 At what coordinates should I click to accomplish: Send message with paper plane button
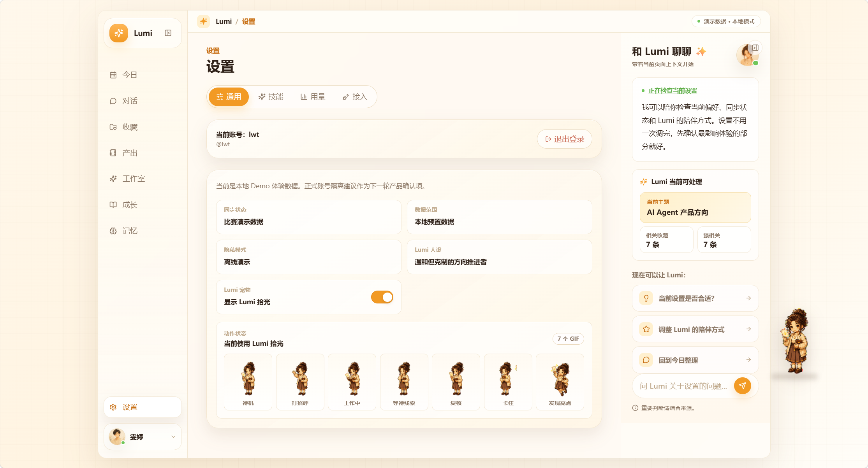pos(742,386)
